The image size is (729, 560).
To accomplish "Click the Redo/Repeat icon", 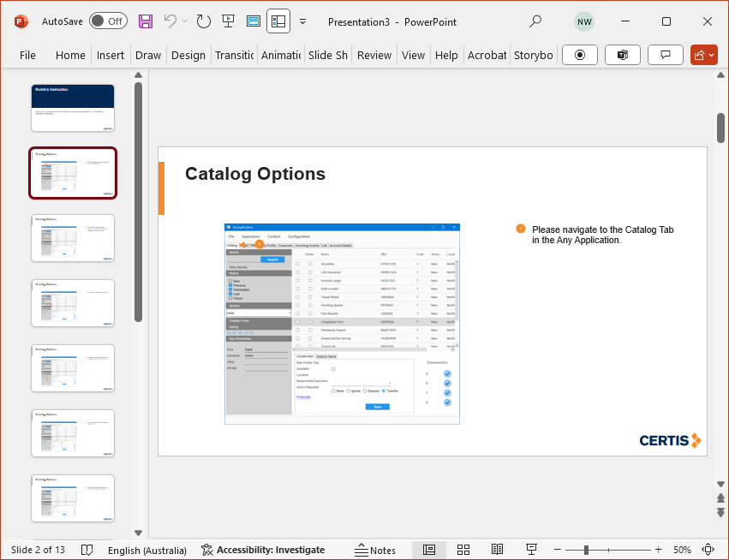I will [x=203, y=21].
